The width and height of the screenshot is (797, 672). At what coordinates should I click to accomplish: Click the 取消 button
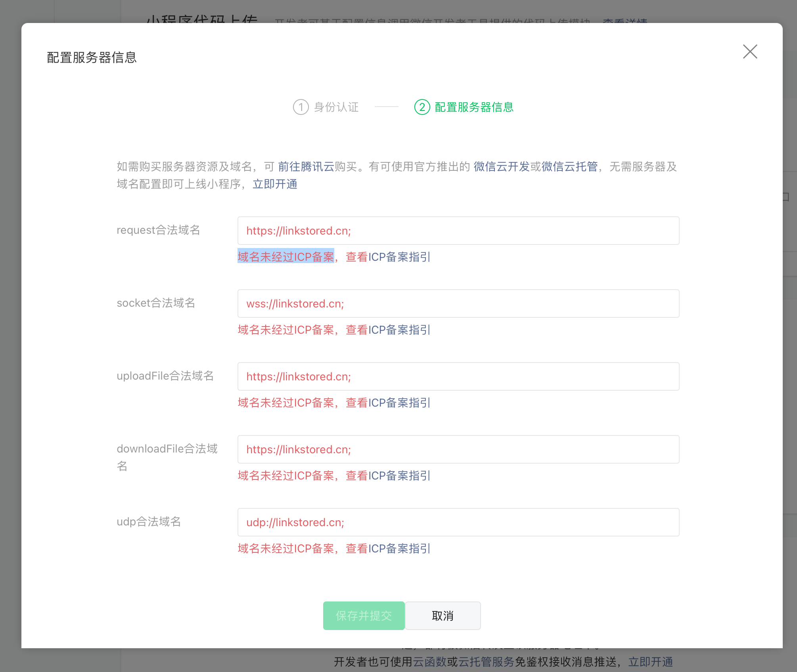coord(443,616)
